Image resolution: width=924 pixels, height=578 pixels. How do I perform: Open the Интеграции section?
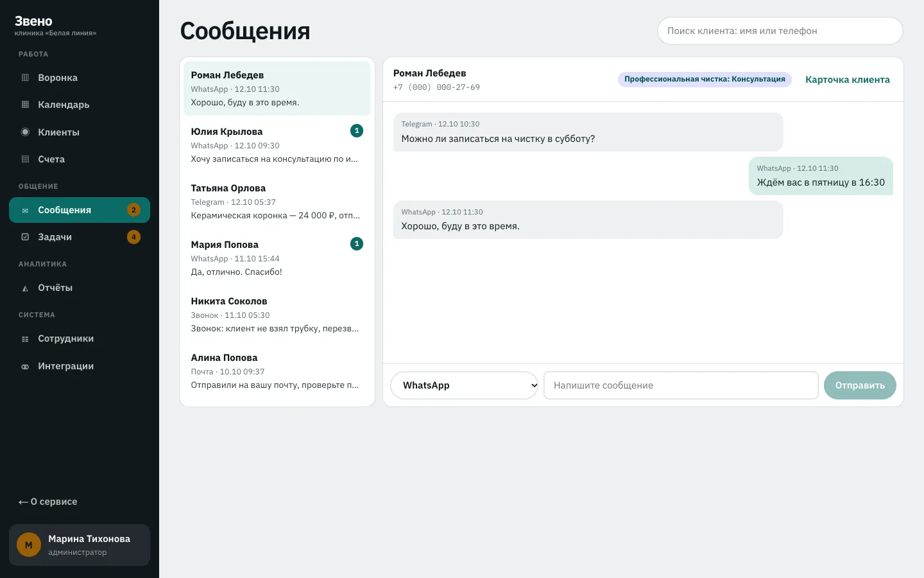80,366
